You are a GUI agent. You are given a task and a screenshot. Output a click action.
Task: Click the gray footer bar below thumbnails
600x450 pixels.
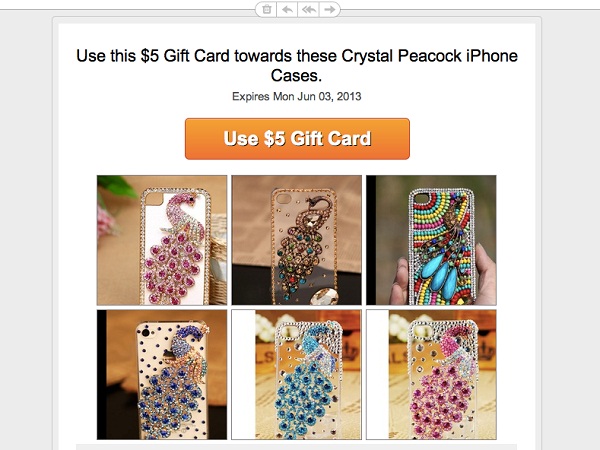pyautogui.click(x=297, y=447)
